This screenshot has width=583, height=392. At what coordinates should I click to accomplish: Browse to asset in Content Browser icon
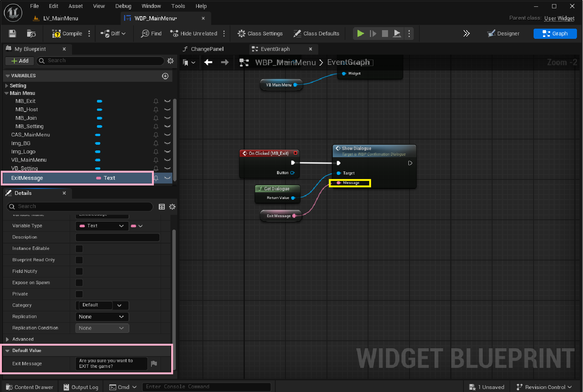tap(31, 34)
